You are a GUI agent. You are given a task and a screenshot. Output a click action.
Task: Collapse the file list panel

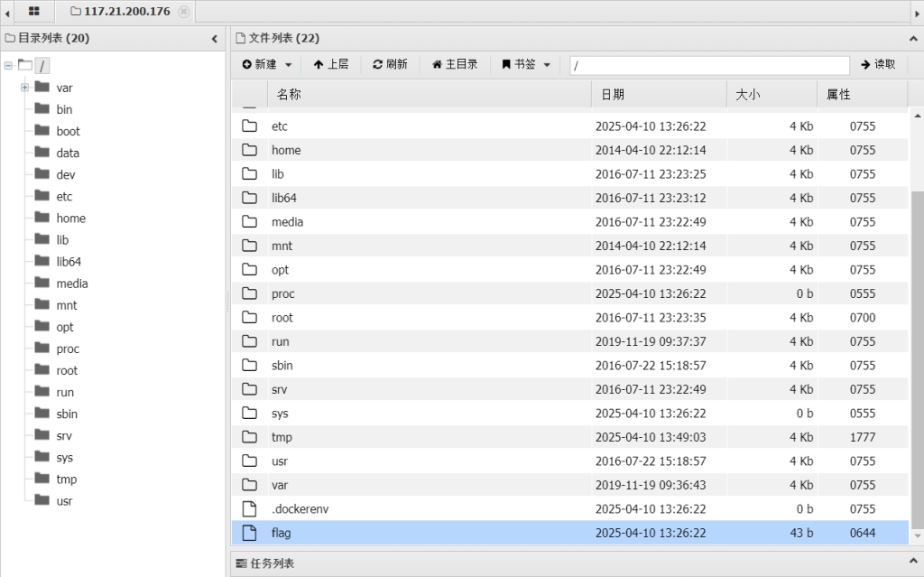pos(913,39)
